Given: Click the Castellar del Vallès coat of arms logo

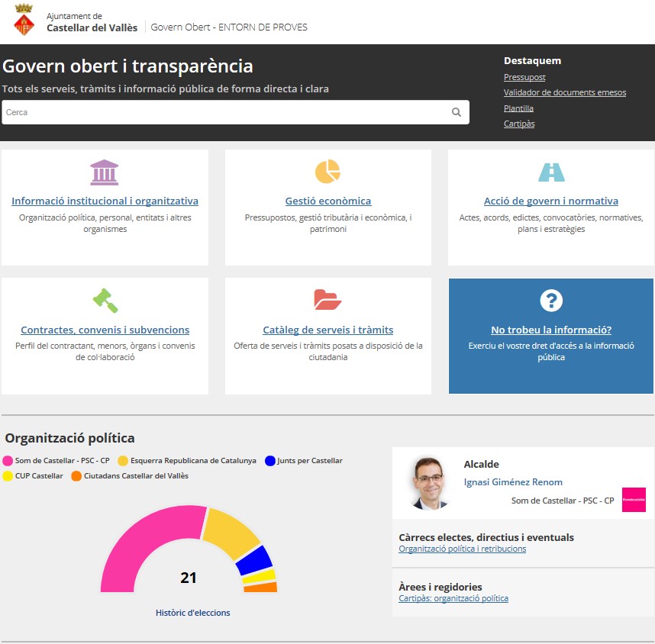Looking at the screenshot, I should pyautogui.click(x=24, y=21).
